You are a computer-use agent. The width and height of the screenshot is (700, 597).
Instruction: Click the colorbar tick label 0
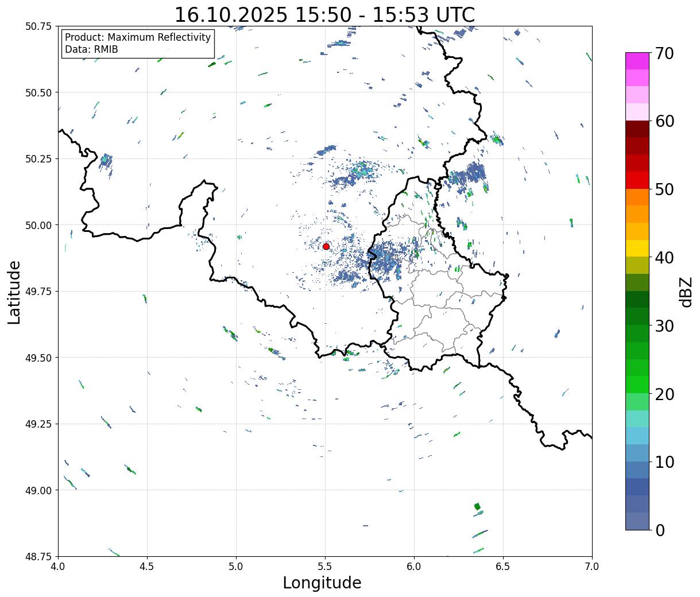(659, 530)
